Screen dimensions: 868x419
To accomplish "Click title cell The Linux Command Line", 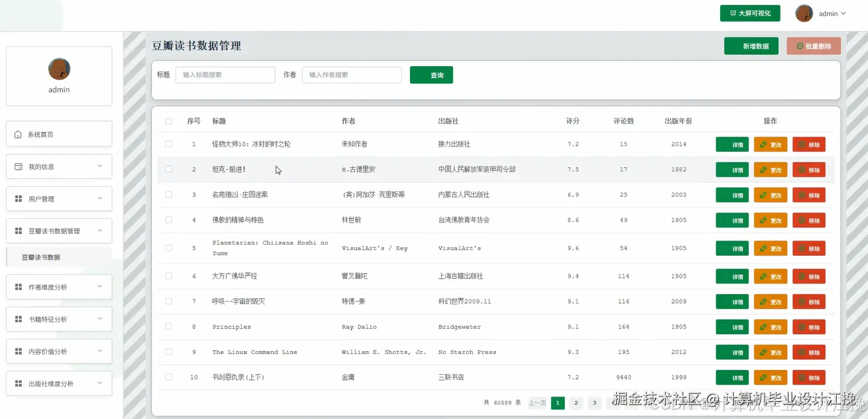I will coord(255,352).
